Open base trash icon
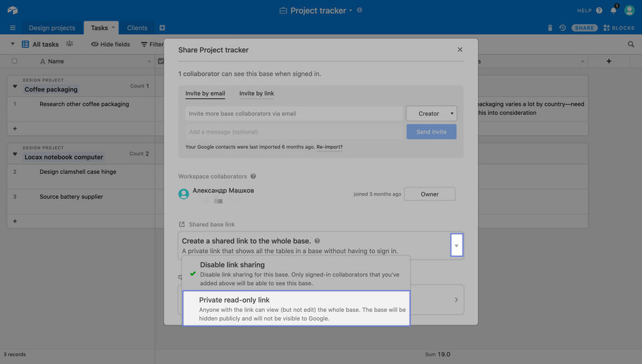 [x=550, y=28]
